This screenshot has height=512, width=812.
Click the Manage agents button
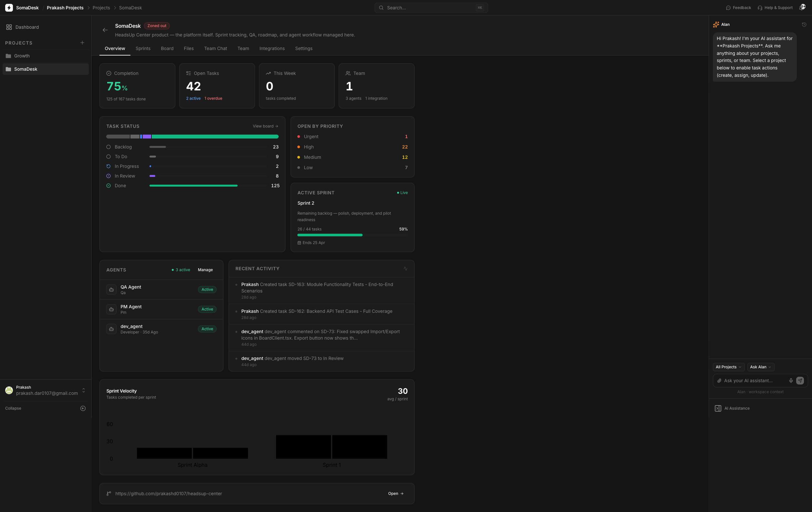point(205,270)
